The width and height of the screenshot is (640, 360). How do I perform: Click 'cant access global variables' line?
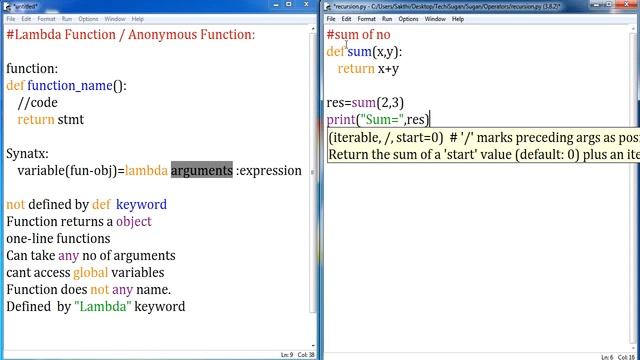[x=85, y=273]
